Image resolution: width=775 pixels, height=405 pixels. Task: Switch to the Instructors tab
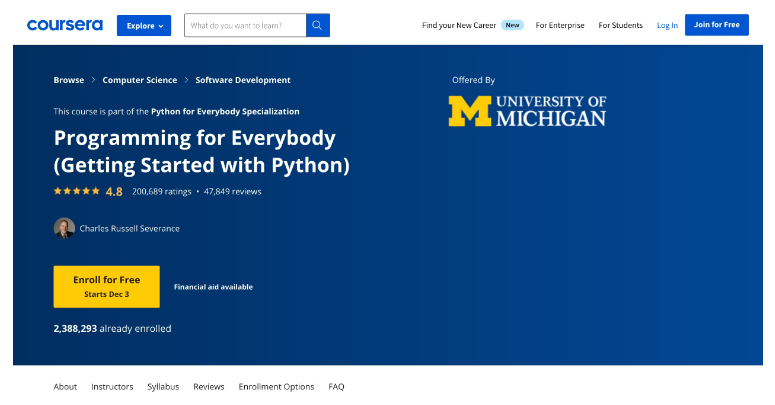pos(112,387)
